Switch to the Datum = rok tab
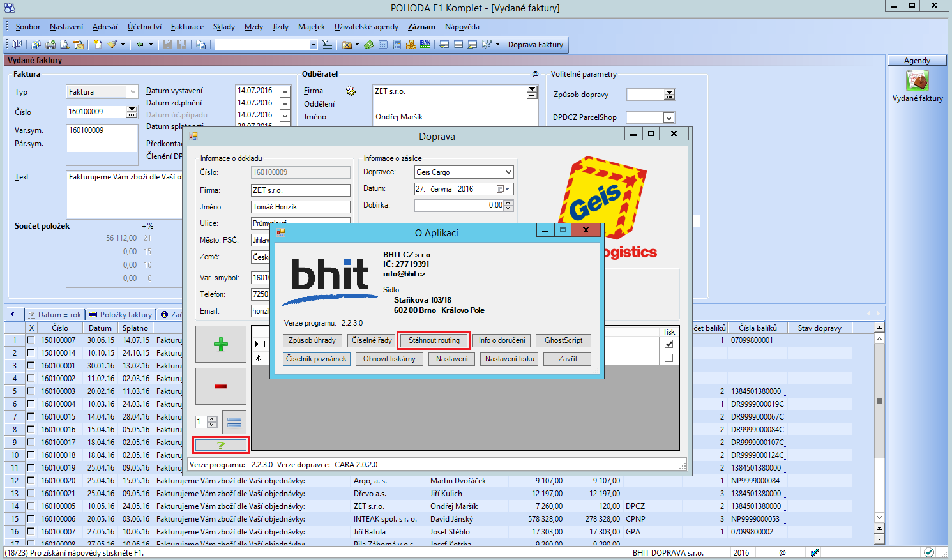 54,314
